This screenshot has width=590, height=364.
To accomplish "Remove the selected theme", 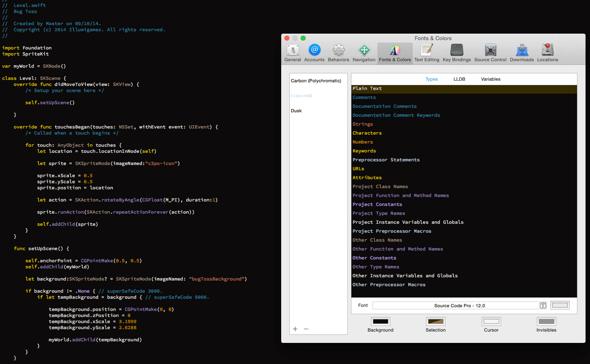I will click(x=306, y=329).
